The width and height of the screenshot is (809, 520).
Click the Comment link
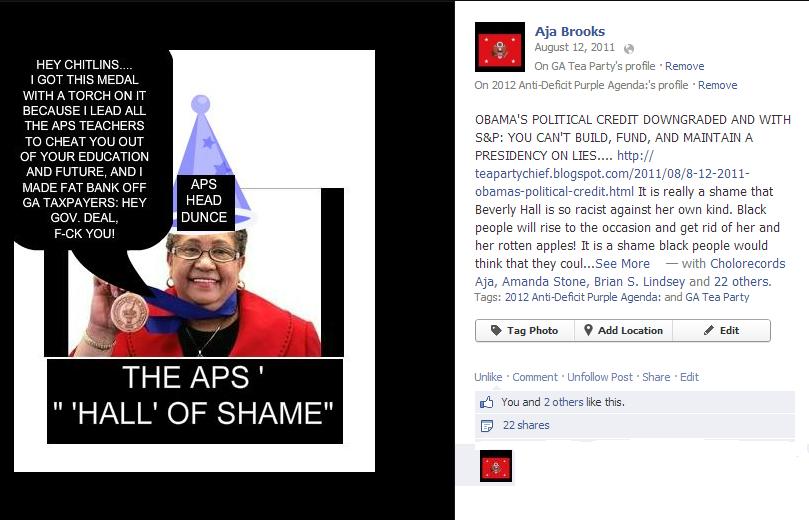[535, 377]
